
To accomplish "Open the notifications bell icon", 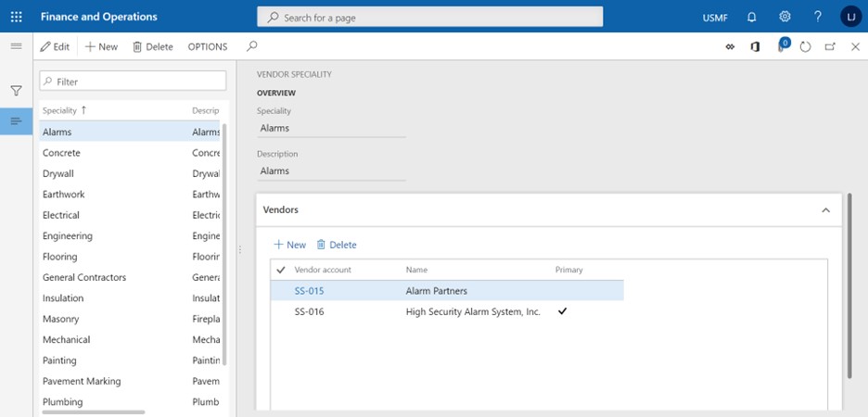I will (752, 17).
